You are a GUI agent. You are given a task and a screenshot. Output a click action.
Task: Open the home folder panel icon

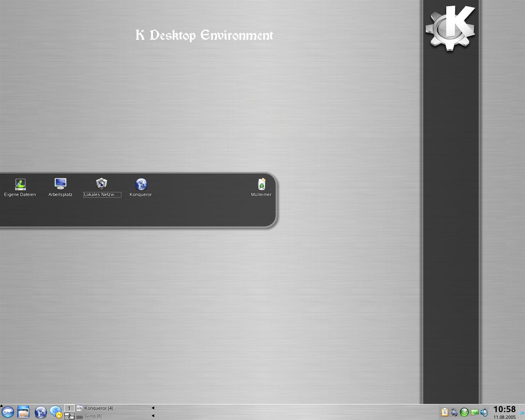[x=23, y=412]
